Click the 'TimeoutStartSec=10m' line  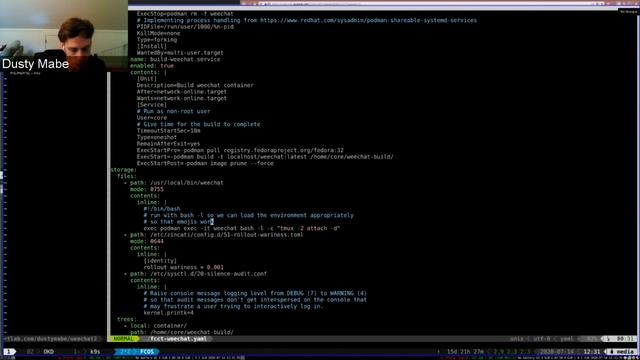point(169,131)
